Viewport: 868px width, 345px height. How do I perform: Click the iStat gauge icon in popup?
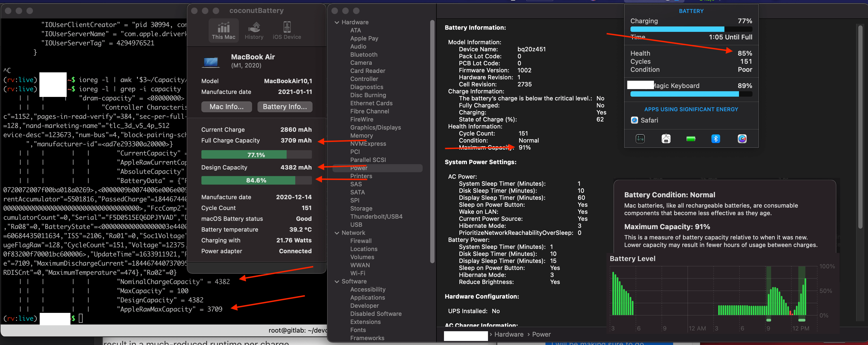coord(742,138)
